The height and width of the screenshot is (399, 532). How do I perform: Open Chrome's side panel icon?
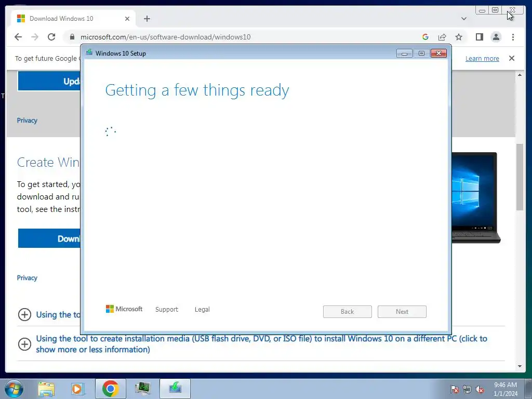pos(479,37)
